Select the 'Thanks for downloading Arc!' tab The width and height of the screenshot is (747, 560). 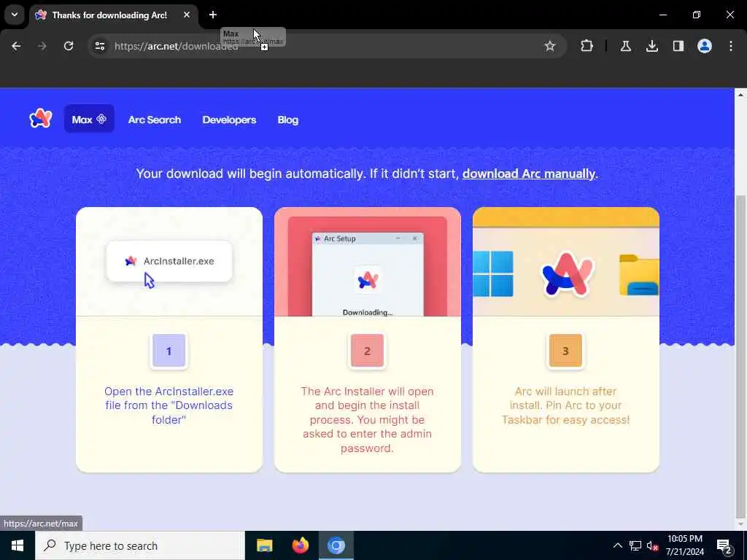click(x=115, y=15)
